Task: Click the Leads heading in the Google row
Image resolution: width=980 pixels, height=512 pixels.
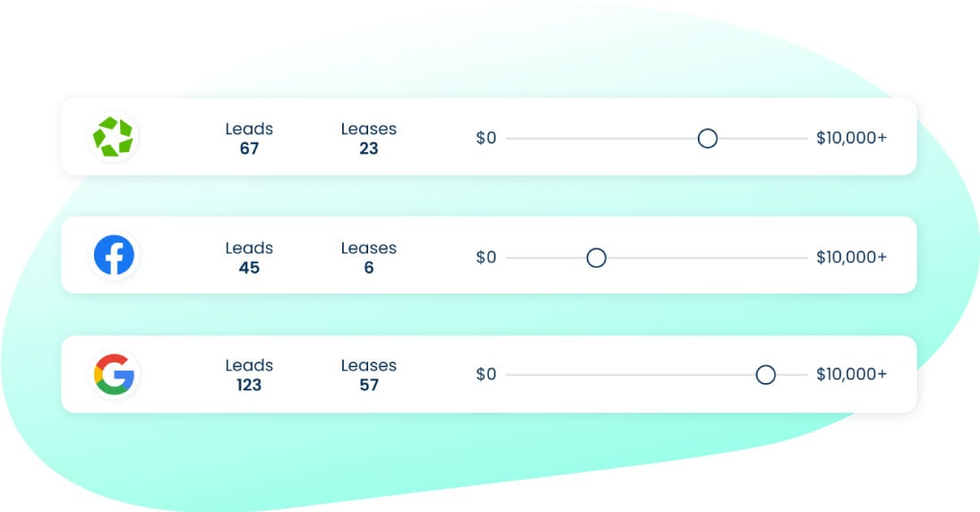Action: (249, 365)
